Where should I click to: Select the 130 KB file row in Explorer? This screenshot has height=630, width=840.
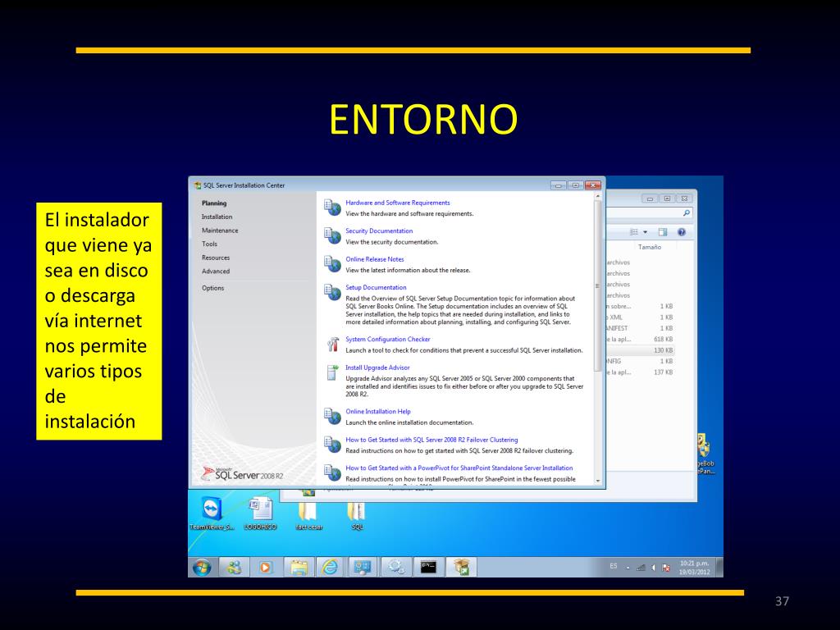(x=640, y=350)
